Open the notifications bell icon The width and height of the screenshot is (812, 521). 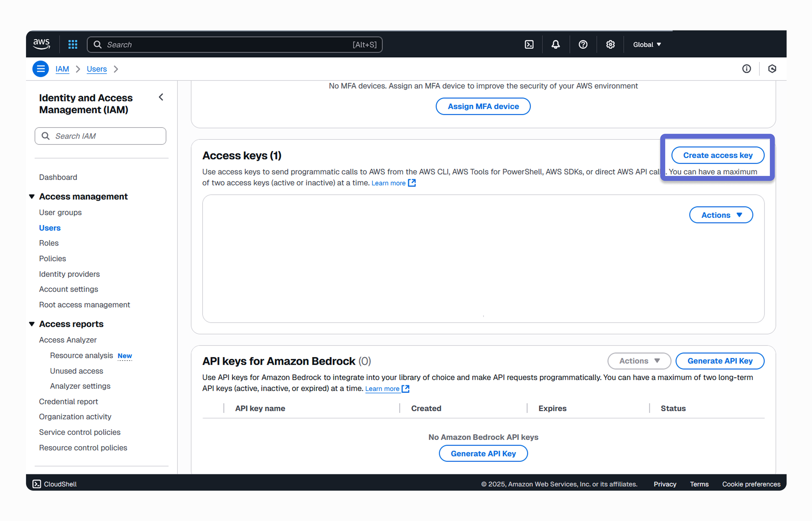(556, 44)
